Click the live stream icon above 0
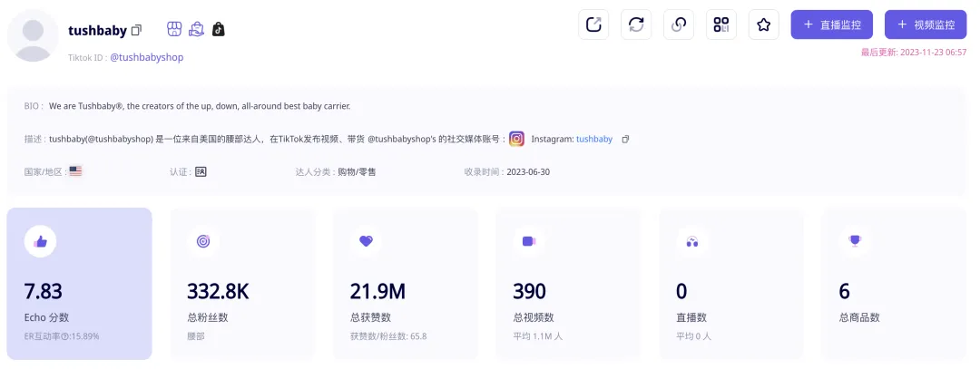Image resolution: width=980 pixels, height=369 pixels. [x=691, y=241]
